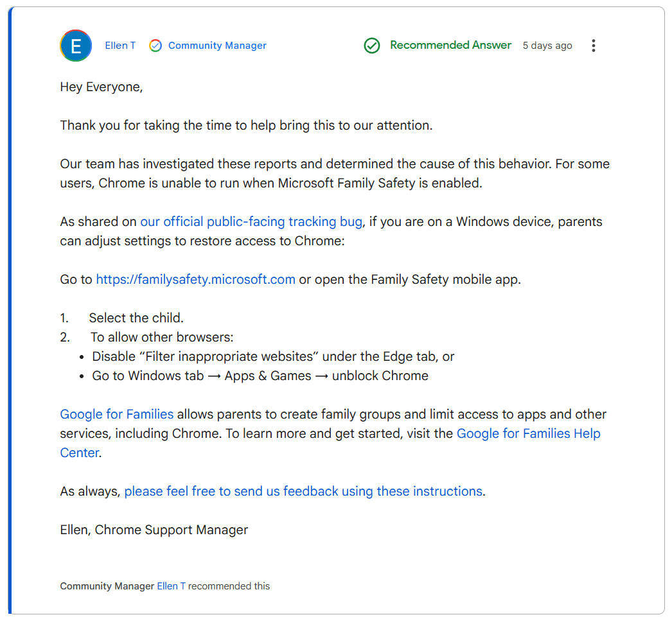Click 'Ellen, Chrome Support Manager' signature line
Image resolution: width=672 pixels, height=617 pixels.
pos(154,530)
